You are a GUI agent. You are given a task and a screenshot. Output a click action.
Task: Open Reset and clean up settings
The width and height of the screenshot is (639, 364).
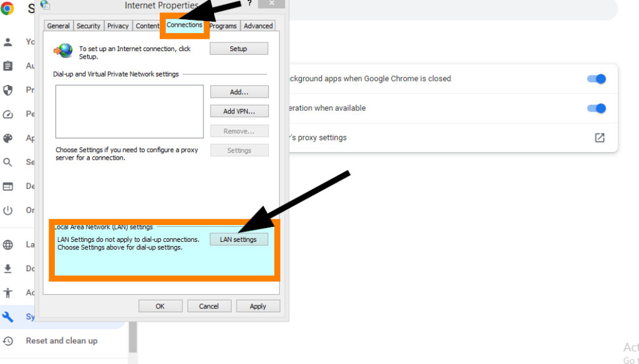62,340
